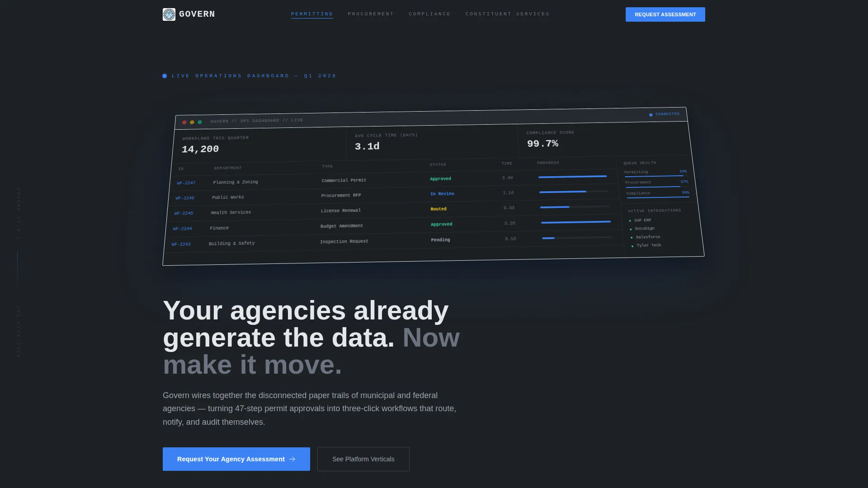Click See Platform Verticals button
Viewport: 868px width, 488px height.
point(363,459)
